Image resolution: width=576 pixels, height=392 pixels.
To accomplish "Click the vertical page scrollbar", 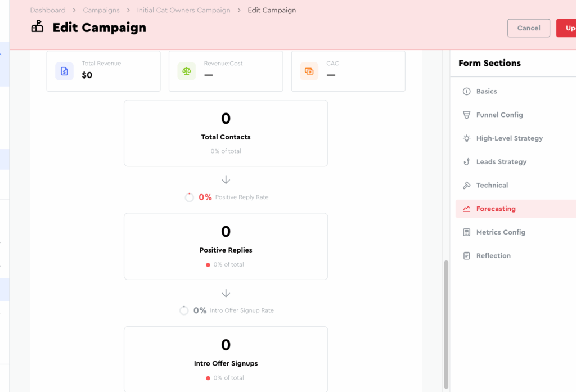I will [447, 323].
